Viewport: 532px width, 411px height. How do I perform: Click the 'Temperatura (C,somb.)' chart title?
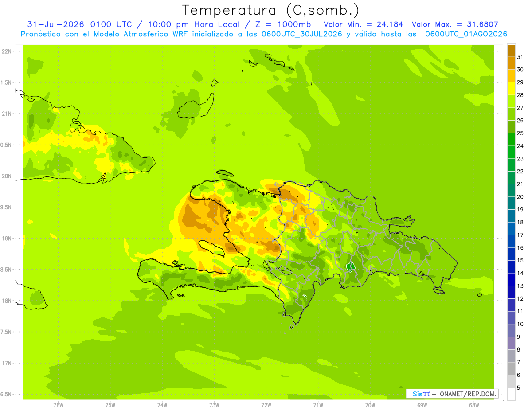[270, 10]
